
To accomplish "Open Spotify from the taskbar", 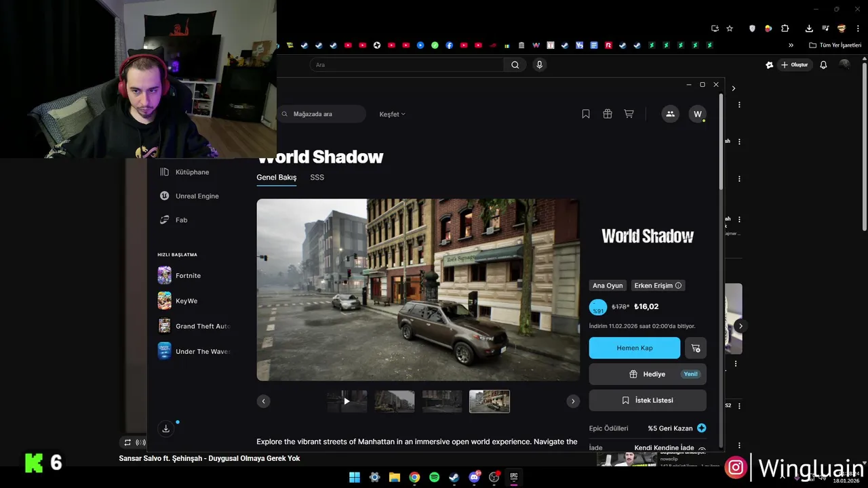I will click(434, 477).
